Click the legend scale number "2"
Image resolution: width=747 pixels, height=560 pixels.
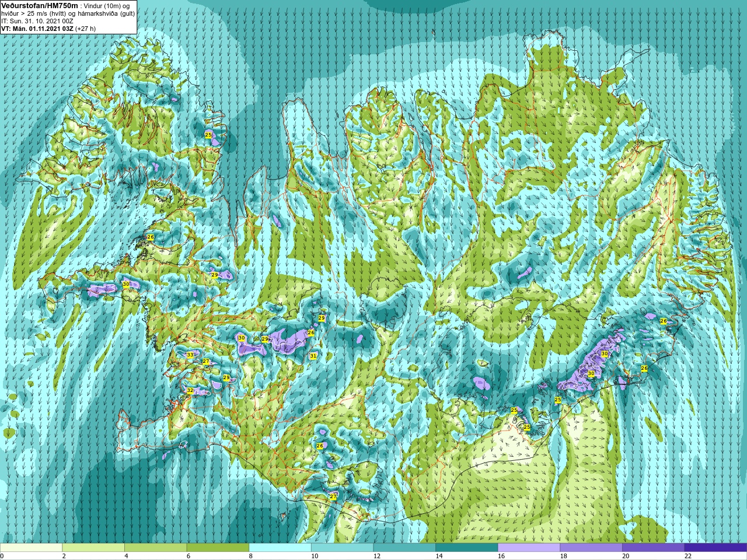[x=64, y=556]
